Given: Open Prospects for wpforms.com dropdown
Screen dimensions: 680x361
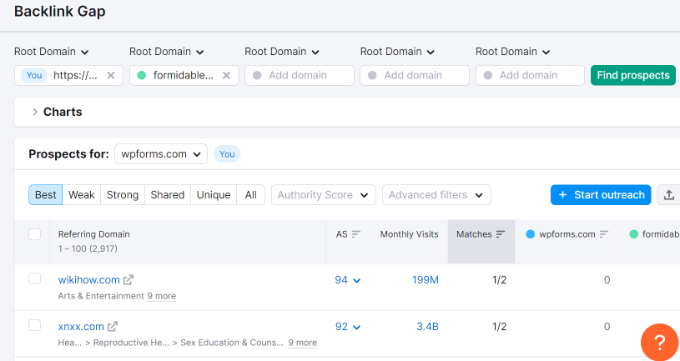Looking at the screenshot, I should 161,154.
